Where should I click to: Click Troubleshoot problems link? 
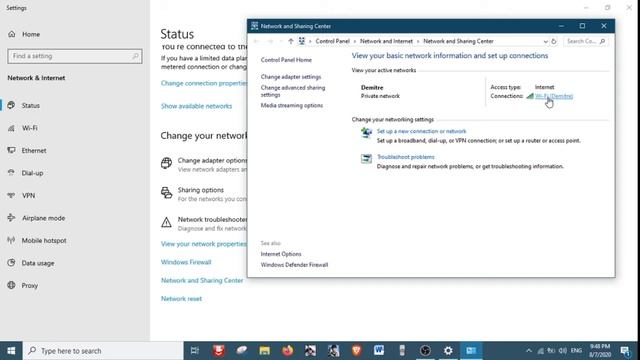406,157
